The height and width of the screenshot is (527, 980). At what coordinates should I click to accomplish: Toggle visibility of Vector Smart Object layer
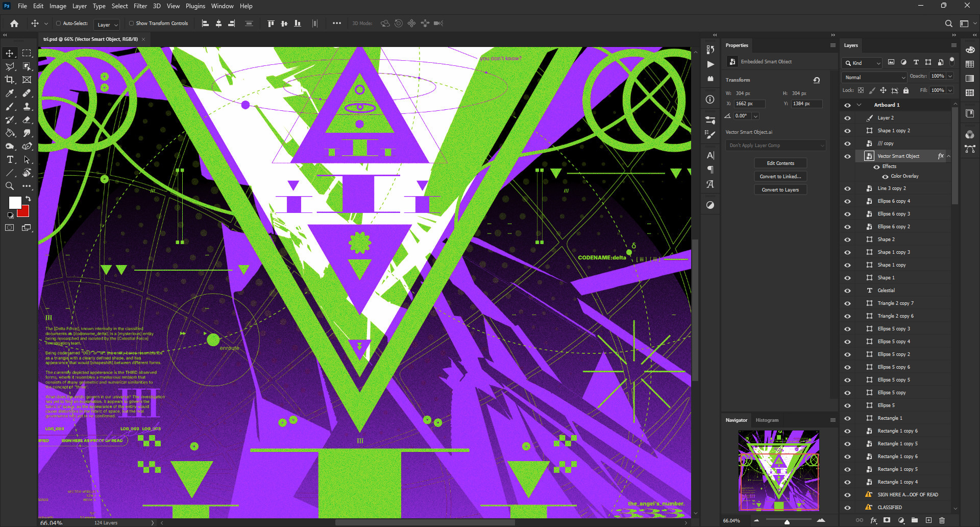pyautogui.click(x=848, y=156)
